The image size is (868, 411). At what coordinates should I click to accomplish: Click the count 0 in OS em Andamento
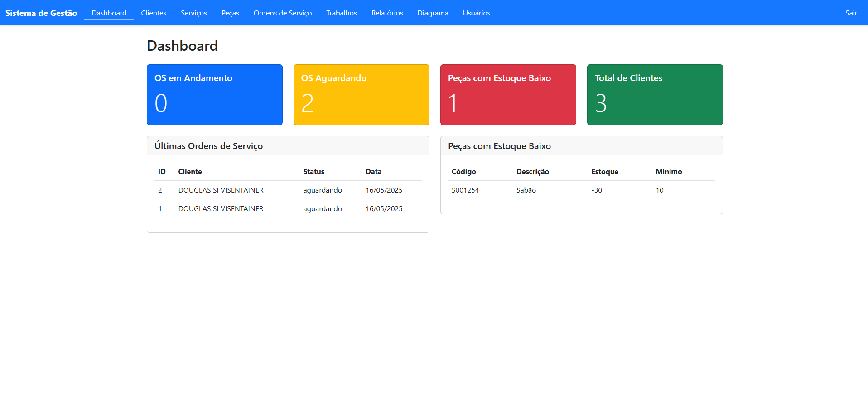coord(161,103)
